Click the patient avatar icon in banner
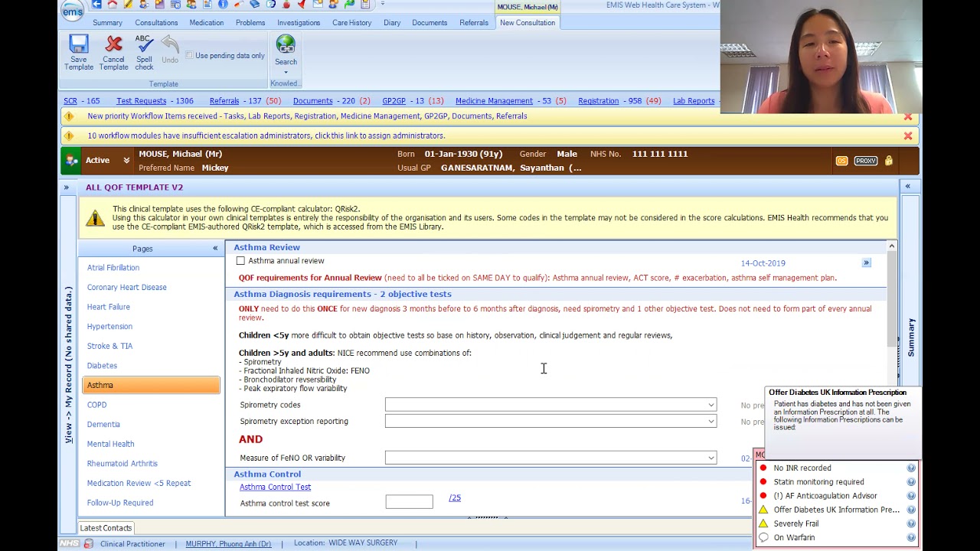The height and width of the screenshot is (551, 980). coord(71,161)
